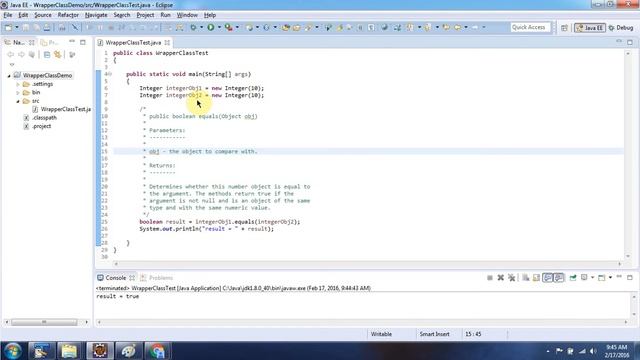Click the Save toolbar icon
Viewport: 640px width, 360px height.
(x=25, y=27)
